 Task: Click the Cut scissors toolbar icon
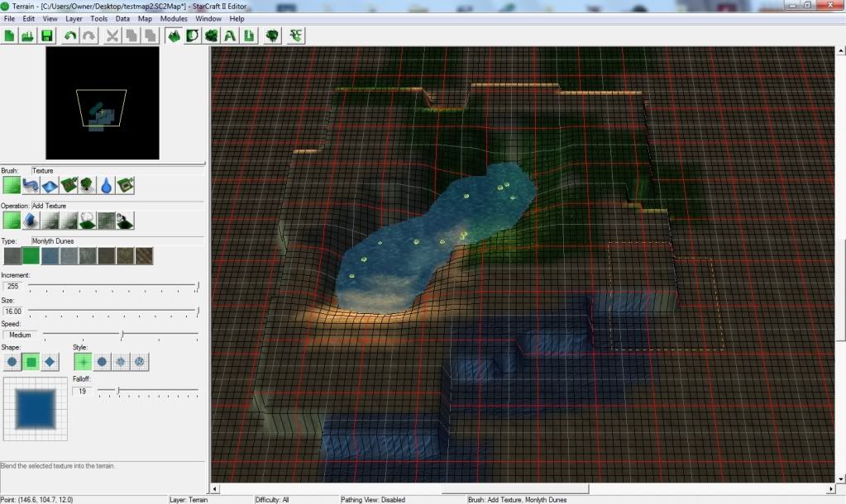[112, 36]
